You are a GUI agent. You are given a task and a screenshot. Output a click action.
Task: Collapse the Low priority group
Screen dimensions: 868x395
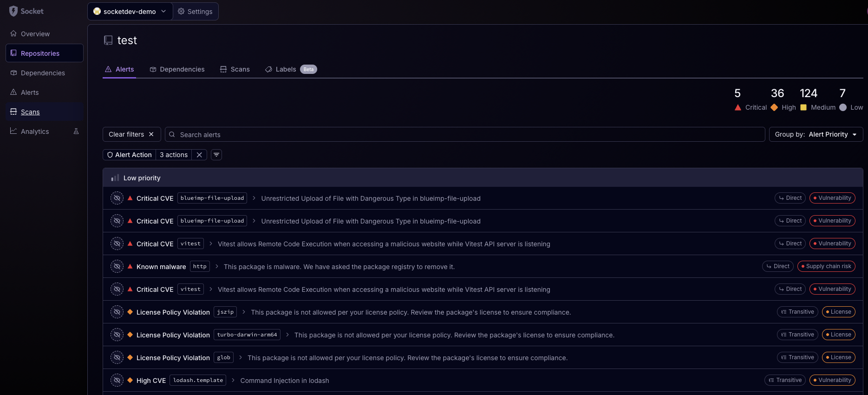click(x=483, y=178)
